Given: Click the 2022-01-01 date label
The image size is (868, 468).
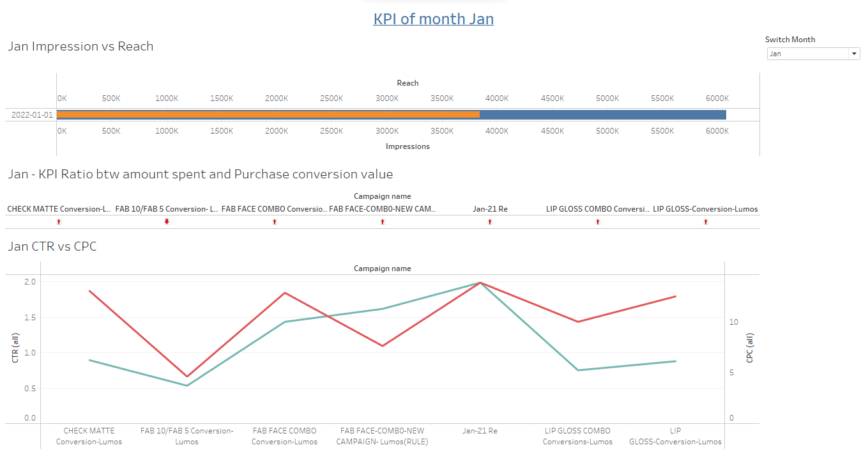Looking at the screenshot, I should [31, 114].
